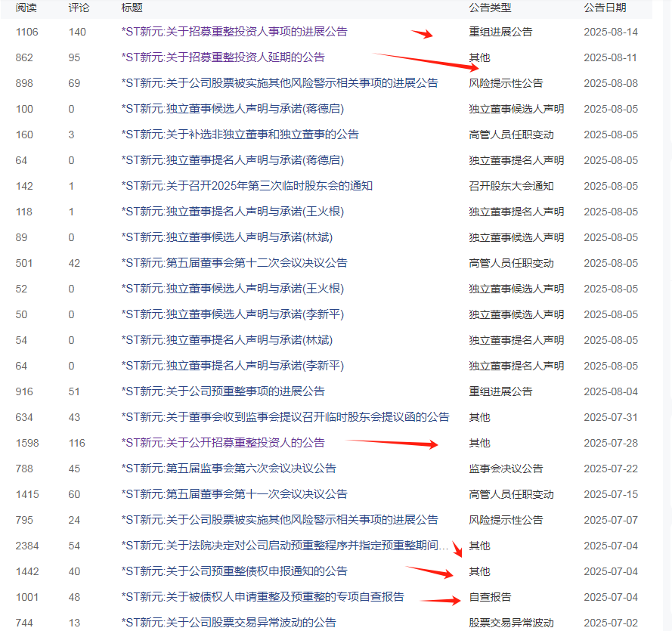This screenshot has width=672, height=631.
Task: Open 独立董事候选人声明与承诺(蒋德启) link
Action: pyautogui.click(x=233, y=109)
